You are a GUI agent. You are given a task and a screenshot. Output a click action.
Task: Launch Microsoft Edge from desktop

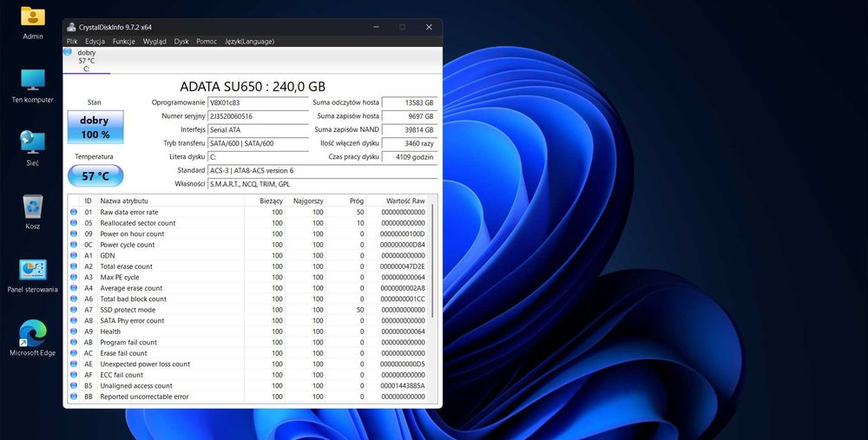tap(33, 338)
